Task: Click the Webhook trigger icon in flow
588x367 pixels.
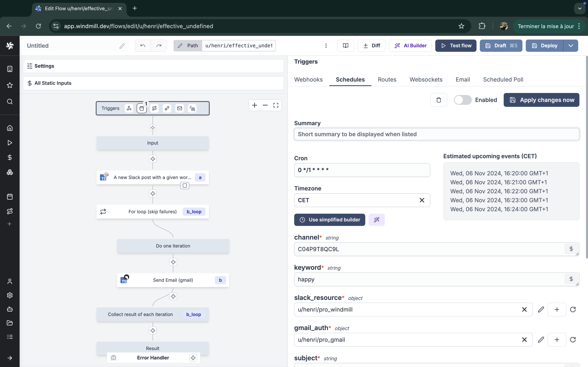Action: [129, 108]
